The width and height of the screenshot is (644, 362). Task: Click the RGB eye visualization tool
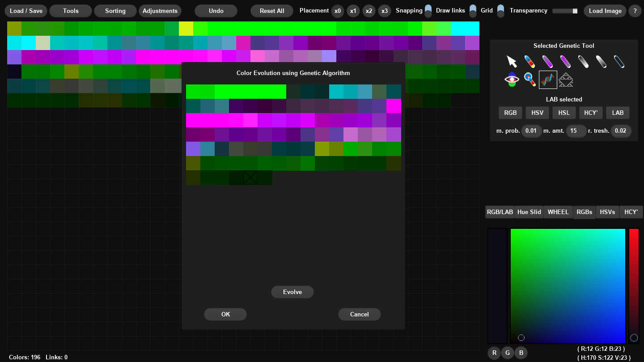[511, 79]
